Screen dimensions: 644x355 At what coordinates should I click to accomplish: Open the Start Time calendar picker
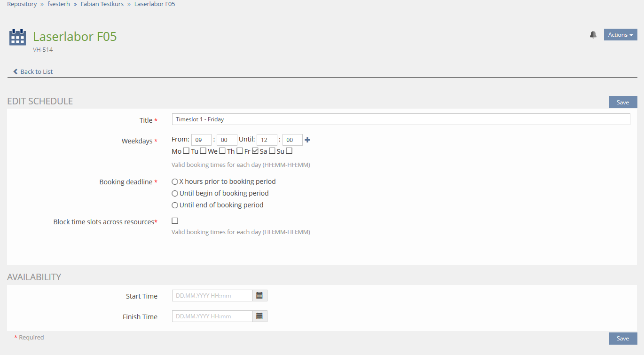pyautogui.click(x=259, y=296)
